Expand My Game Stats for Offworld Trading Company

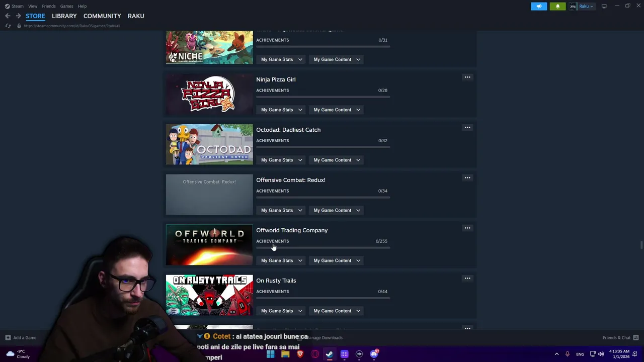coord(282,260)
